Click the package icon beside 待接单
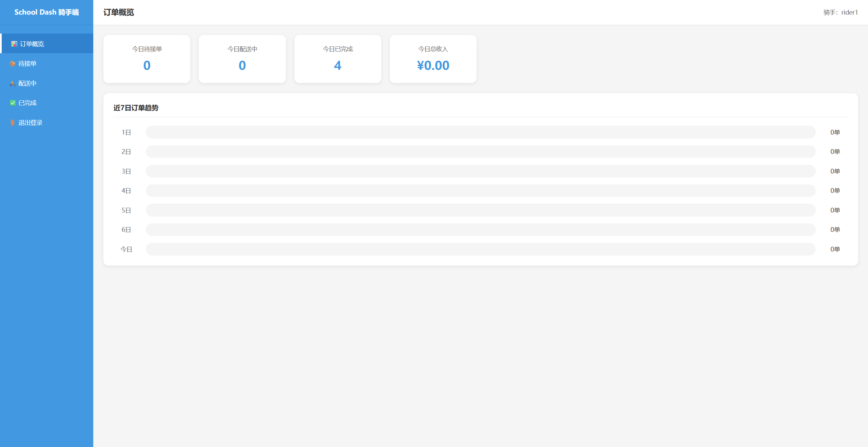868x447 pixels. click(x=13, y=64)
